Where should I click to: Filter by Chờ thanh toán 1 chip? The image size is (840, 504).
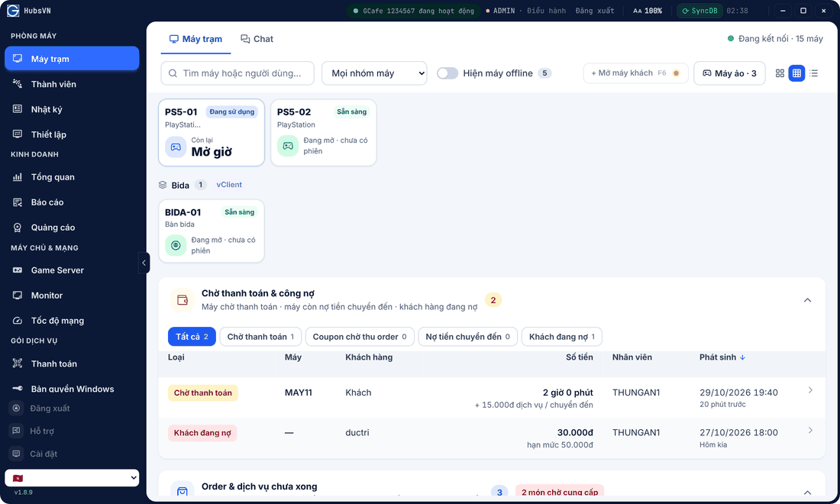pyautogui.click(x=260, y=337)
